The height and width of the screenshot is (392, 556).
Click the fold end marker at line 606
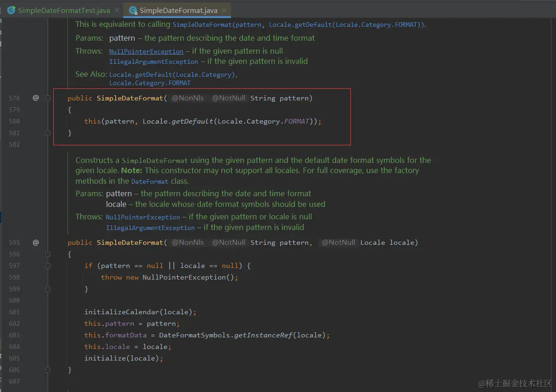click(48, 370)
